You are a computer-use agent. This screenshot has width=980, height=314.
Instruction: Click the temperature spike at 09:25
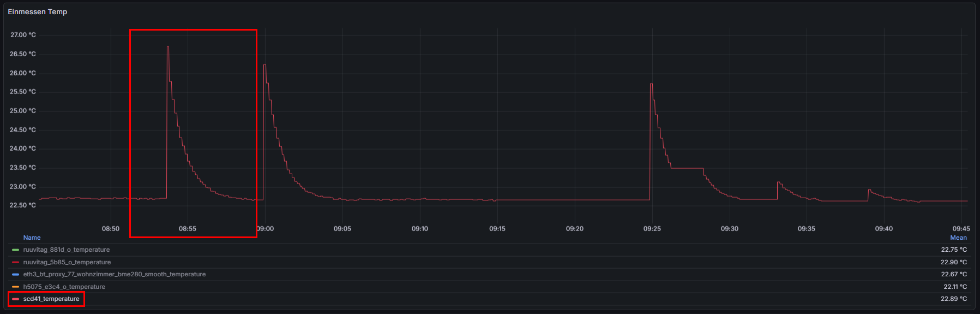tap(651, 85)
